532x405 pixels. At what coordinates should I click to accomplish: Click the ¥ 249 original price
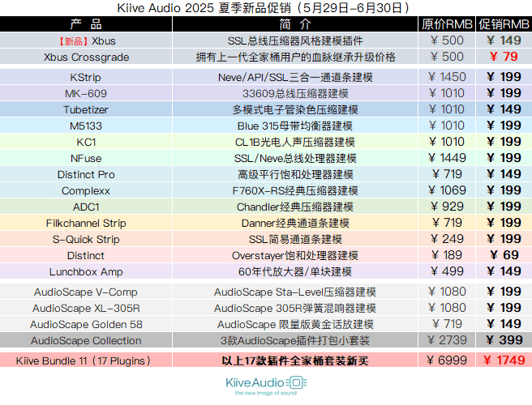point(447,239)
